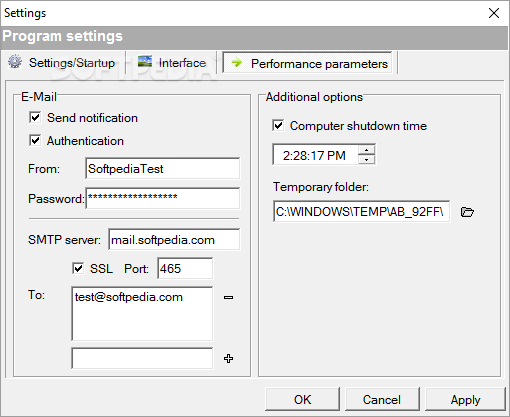Uncheck the Authentication checkbox
This screenshot has height=417, width=510.
(x=35, y=140)
